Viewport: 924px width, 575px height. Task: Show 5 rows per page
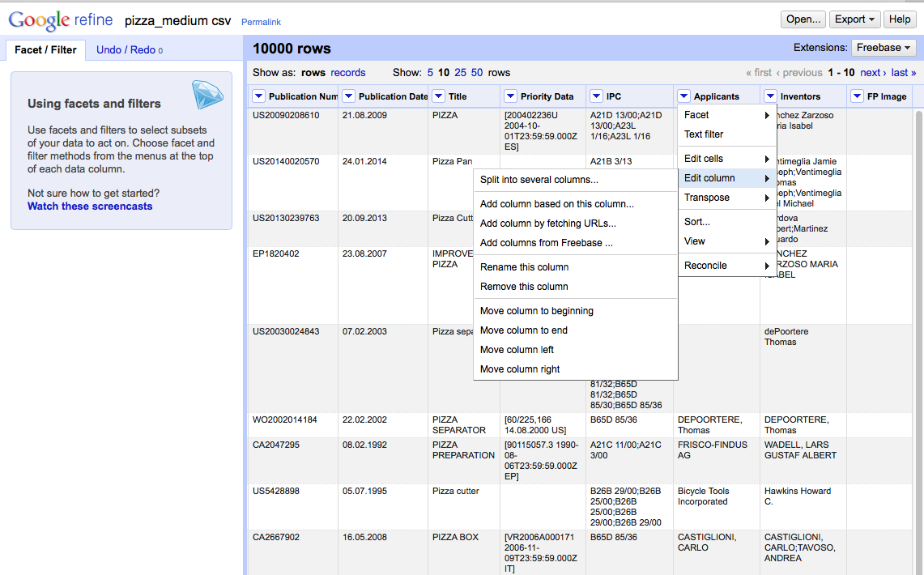[430, 72]
